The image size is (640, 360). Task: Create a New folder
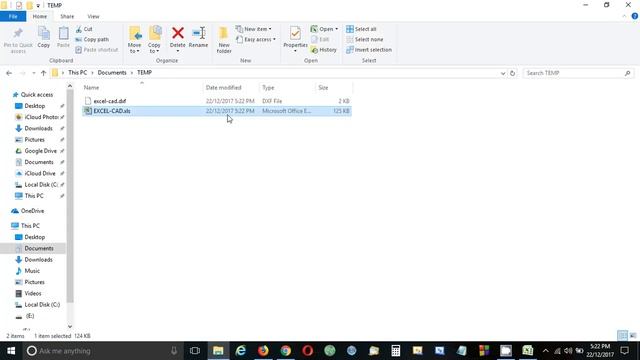coord(224,40)
